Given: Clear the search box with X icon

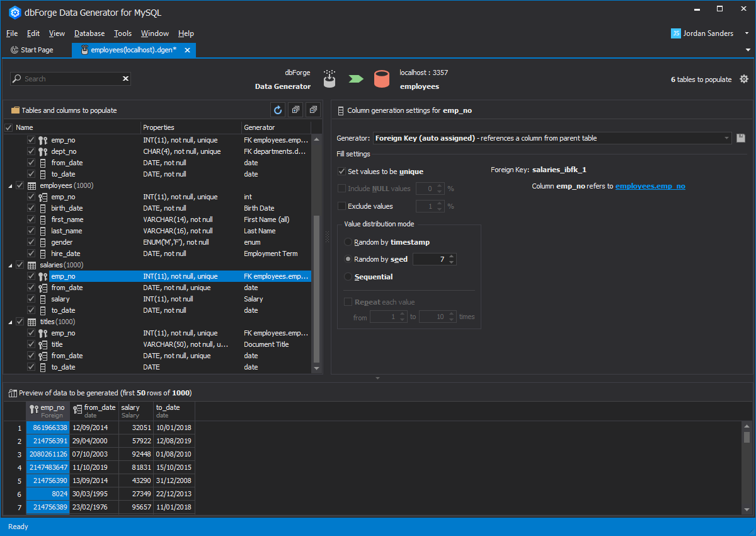Looking at the screenshot, I should pyautogui.click(x=125, y=79).
